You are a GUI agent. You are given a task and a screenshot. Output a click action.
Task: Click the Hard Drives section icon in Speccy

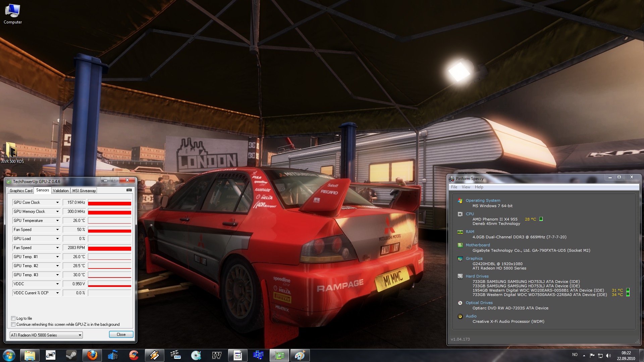(x=460, y=277)
